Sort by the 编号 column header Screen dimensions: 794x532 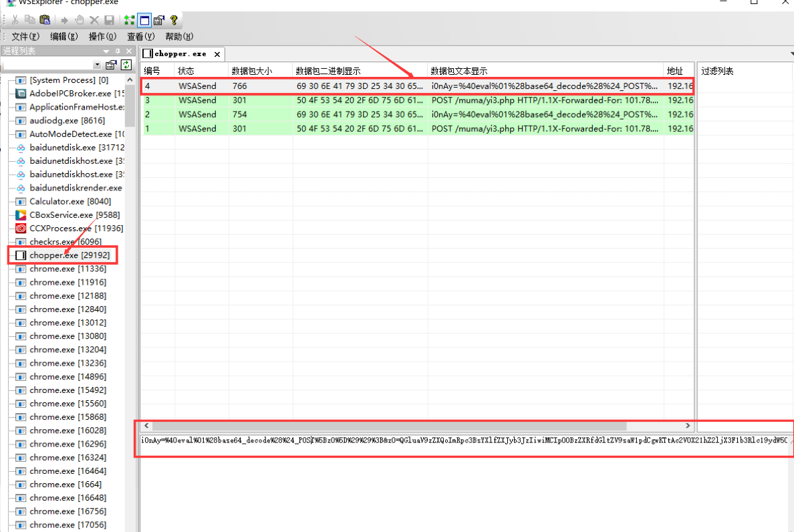(x=158, y=71)
